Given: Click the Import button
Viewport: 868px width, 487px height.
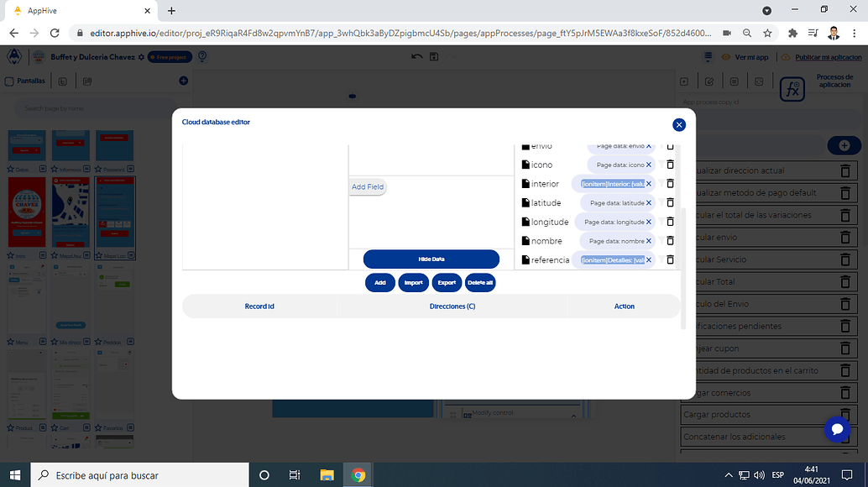Looking at the screenshot, I should click(x=414, y=283).
